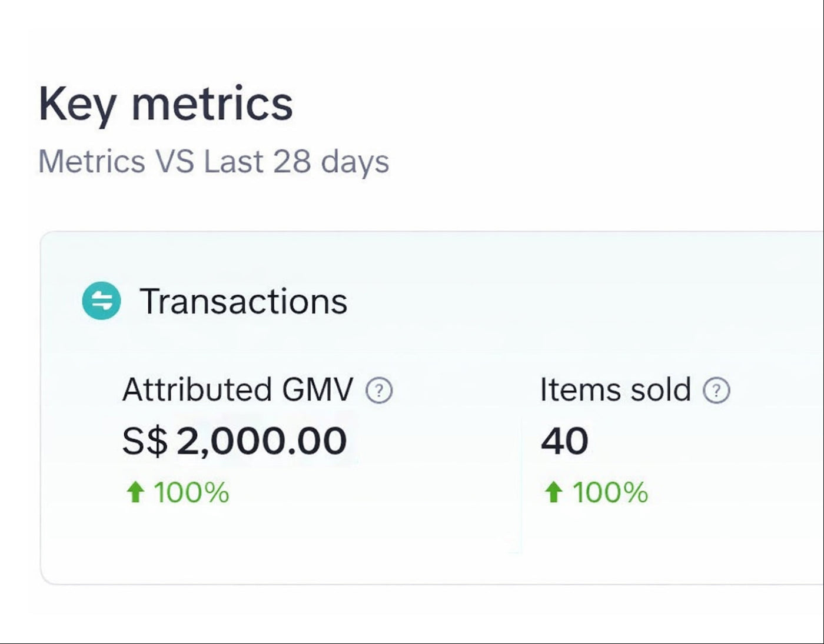Click the 100% change under Items sold
Image resolution: width=824 pixels, height=644 pixels.
610,492
